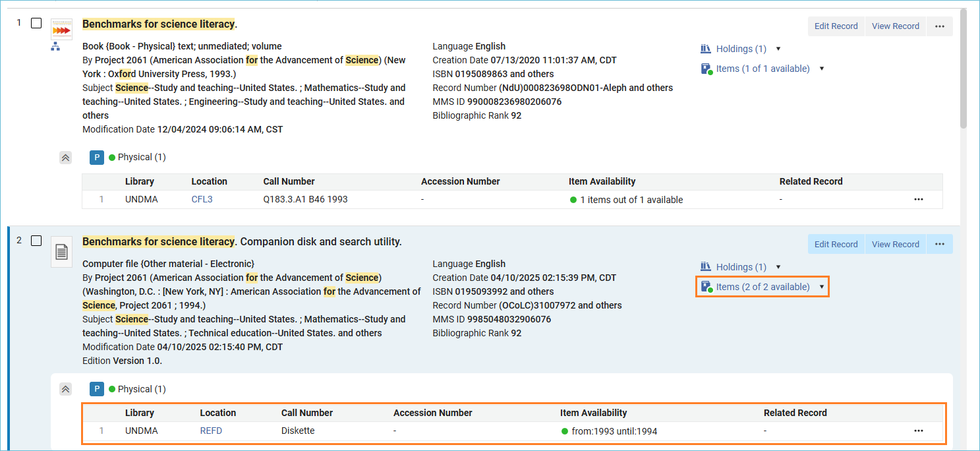Select checkbox for record 1
This screenshot has height=451, width=980.
36,23
